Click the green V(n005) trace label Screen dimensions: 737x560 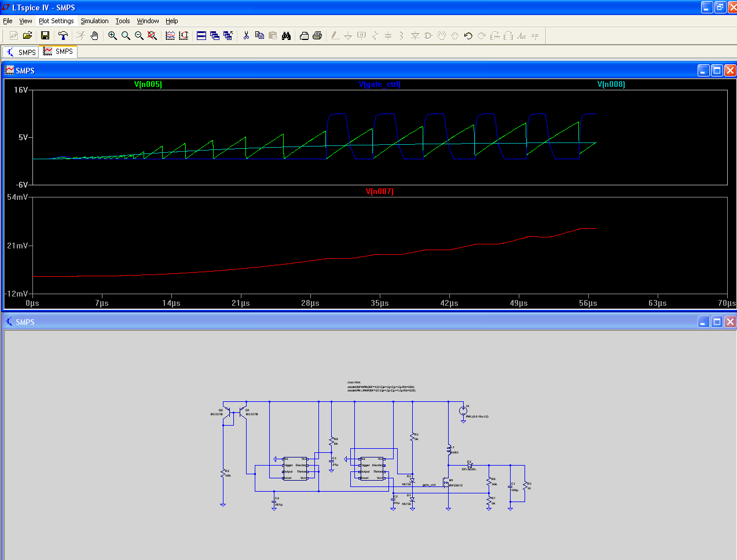point(148,85)
